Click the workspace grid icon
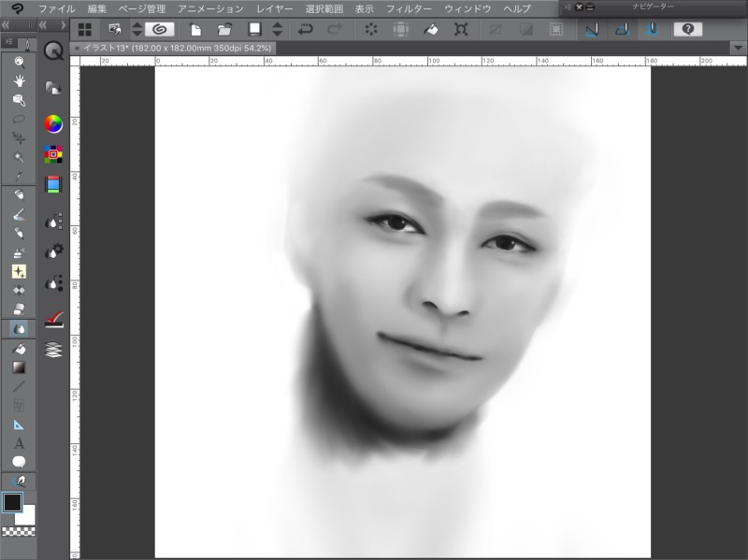This screenshot has height=560, width=748. click(85, 30)
